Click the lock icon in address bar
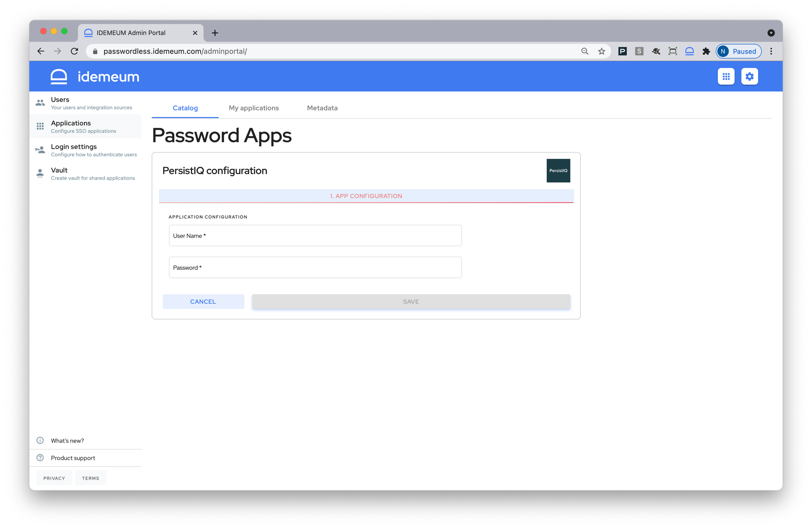 (95, 52)
